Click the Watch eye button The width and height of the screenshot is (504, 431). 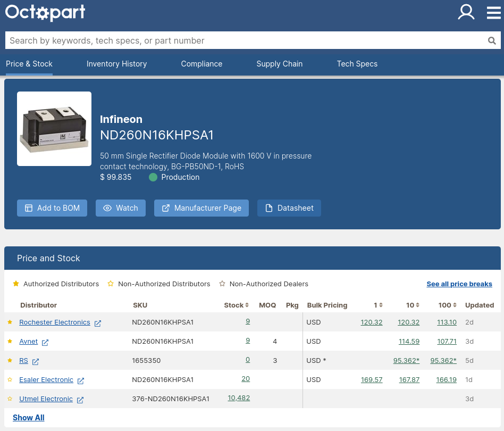coord(121,208)
